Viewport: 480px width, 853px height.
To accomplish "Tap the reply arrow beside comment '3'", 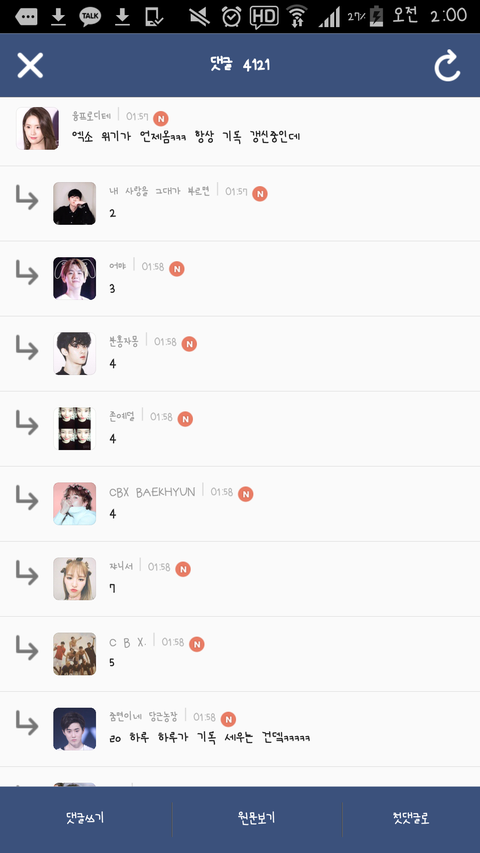I will pos(27,273).
